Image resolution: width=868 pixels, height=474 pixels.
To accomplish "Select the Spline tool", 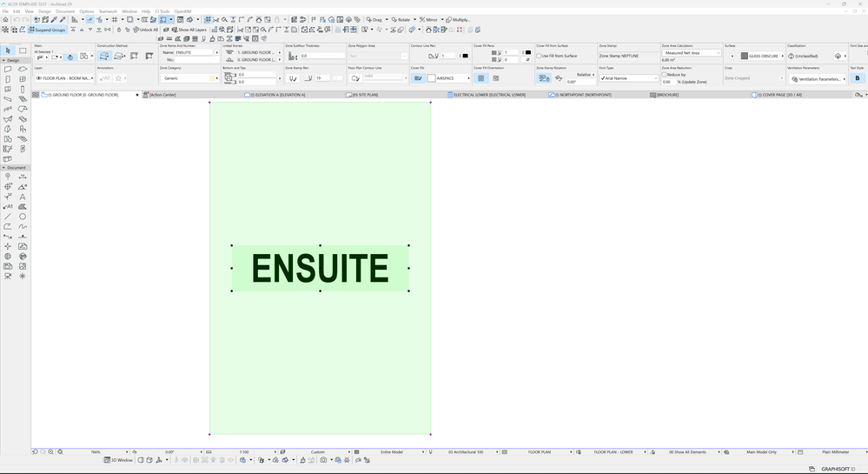I will (x=23, y=227).
